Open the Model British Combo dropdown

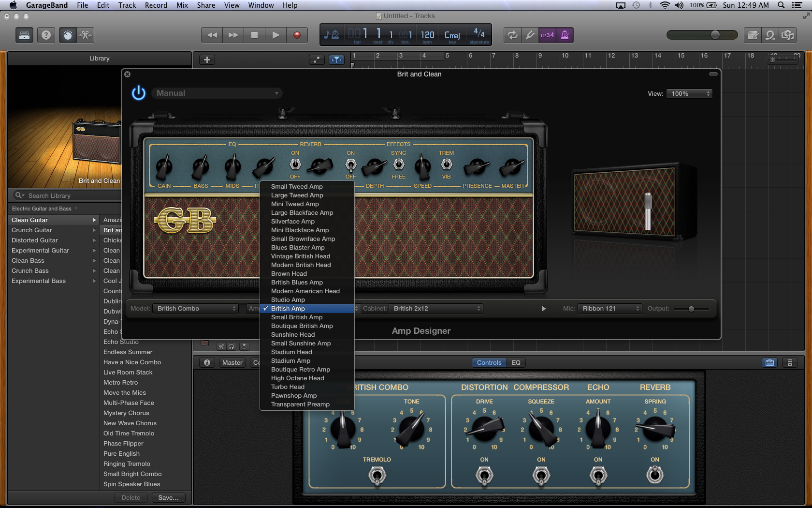(195, 309)
